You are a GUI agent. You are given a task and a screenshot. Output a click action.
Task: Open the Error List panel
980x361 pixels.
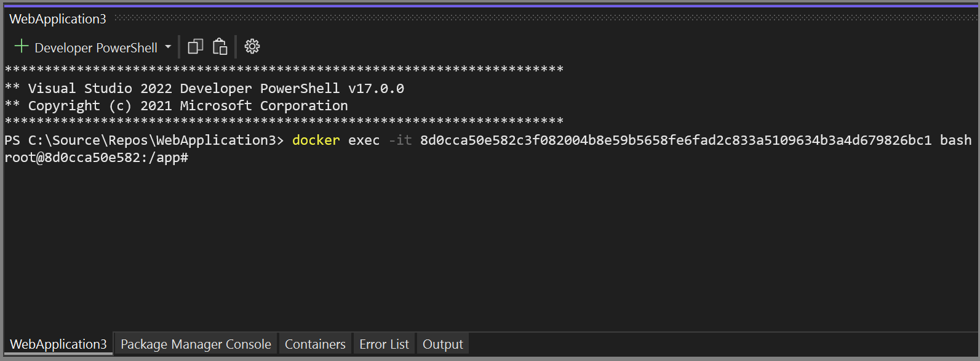click(x=384, y=344)
